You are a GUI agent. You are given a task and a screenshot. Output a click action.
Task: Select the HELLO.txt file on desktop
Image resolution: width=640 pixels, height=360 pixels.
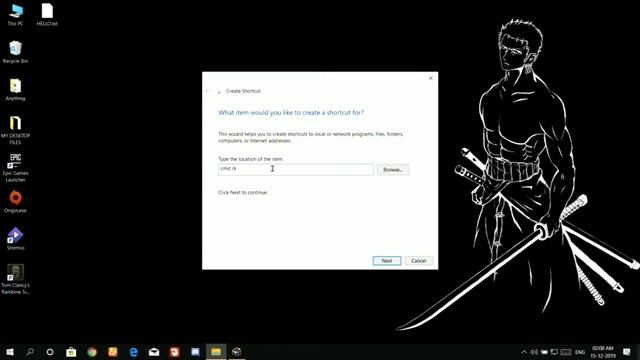point(47,15)
